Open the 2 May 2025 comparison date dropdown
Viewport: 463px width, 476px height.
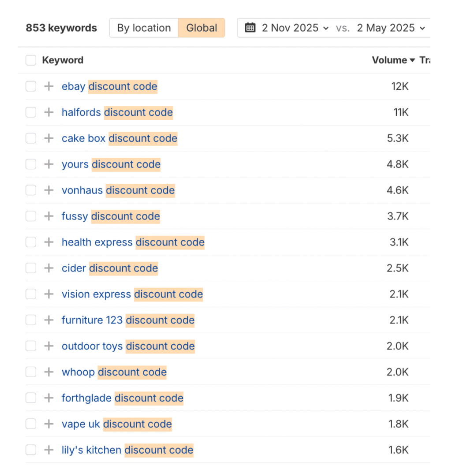tap(391, 28)
